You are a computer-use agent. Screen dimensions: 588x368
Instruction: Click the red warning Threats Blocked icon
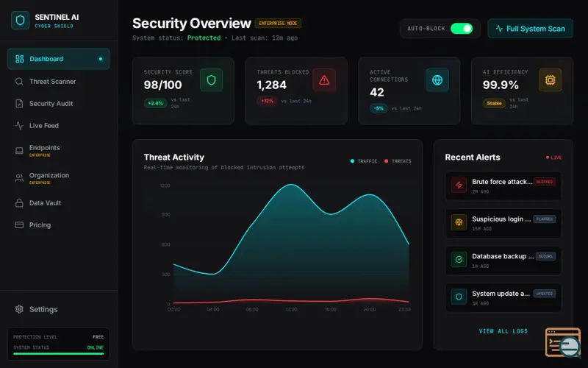click(x=324, y=80)
